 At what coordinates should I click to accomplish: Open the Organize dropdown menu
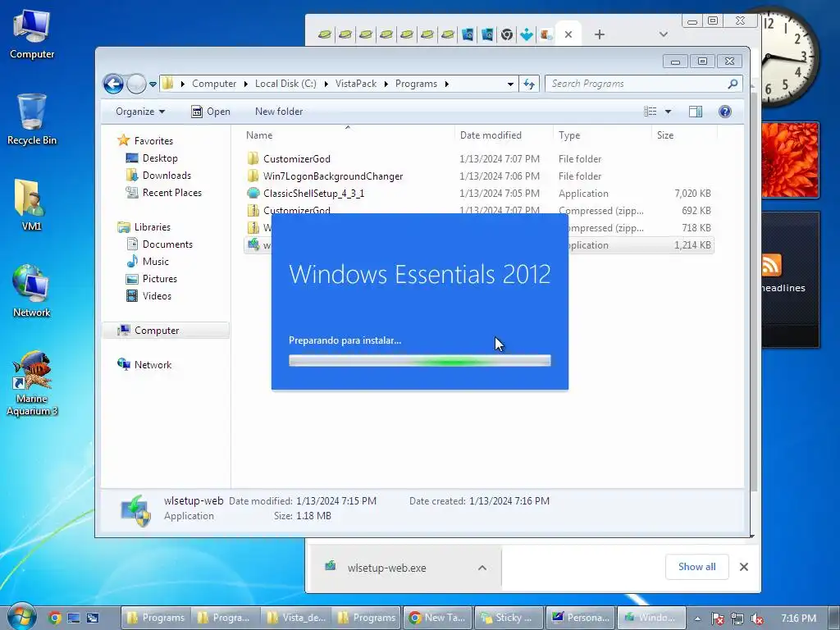139,112
